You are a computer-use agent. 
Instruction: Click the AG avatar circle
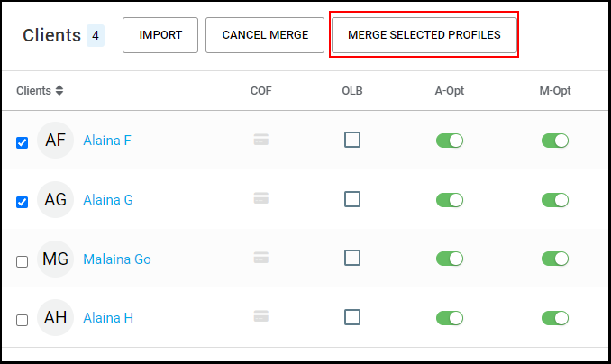click(55, 199)
